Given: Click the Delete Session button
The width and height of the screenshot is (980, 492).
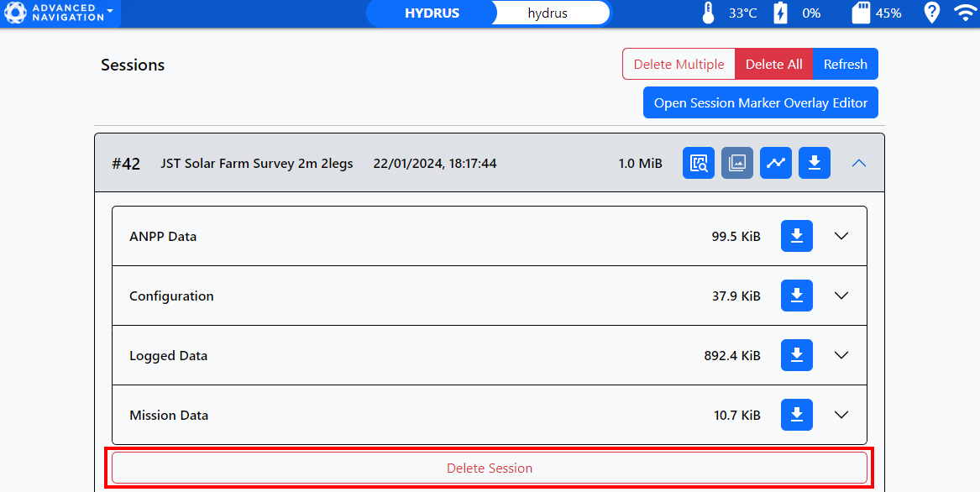Looking at the screenshot, I should tap(490, 468).
